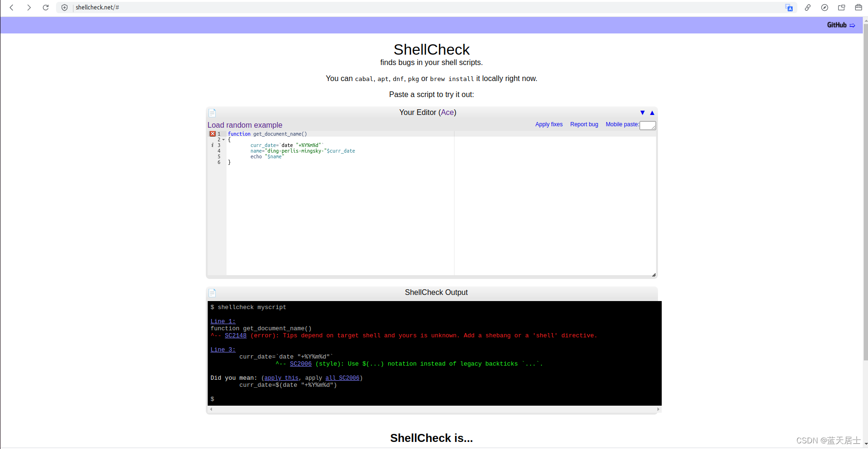The width and height of the screenshot is (868, 449).
Task: Click the GitHub ribbon at top right
Action: coord(840,24)
